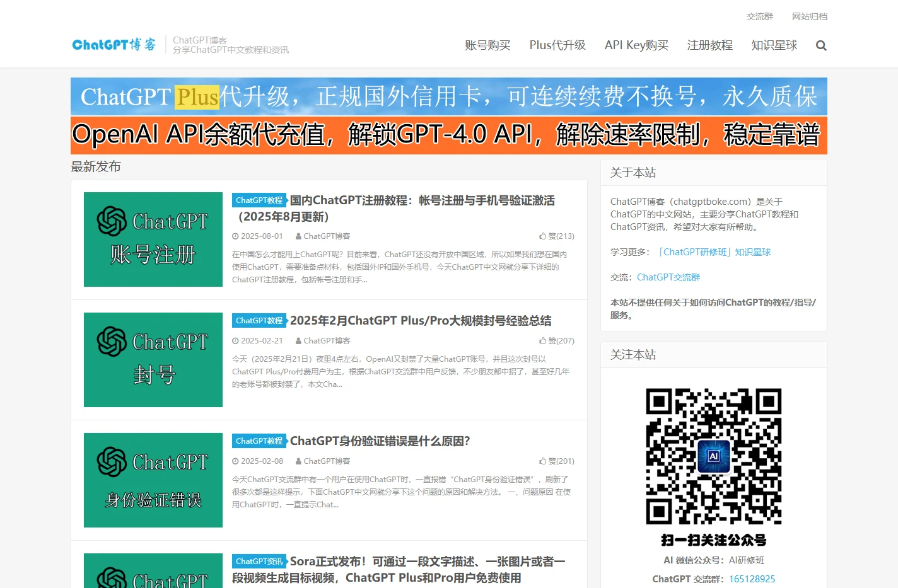Click thumbs-up icon for 赞(201)

coord(542,461)
